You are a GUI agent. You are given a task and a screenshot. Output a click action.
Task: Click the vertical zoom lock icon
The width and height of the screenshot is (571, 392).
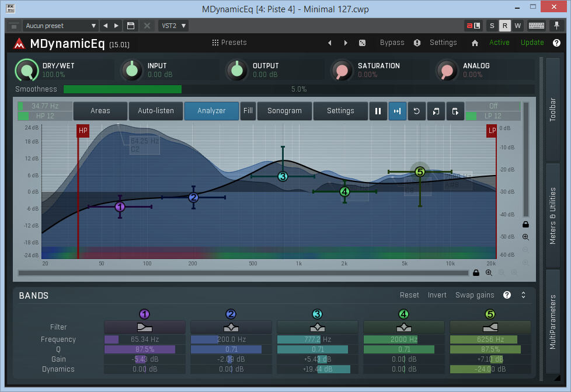[x=525, y=224]
